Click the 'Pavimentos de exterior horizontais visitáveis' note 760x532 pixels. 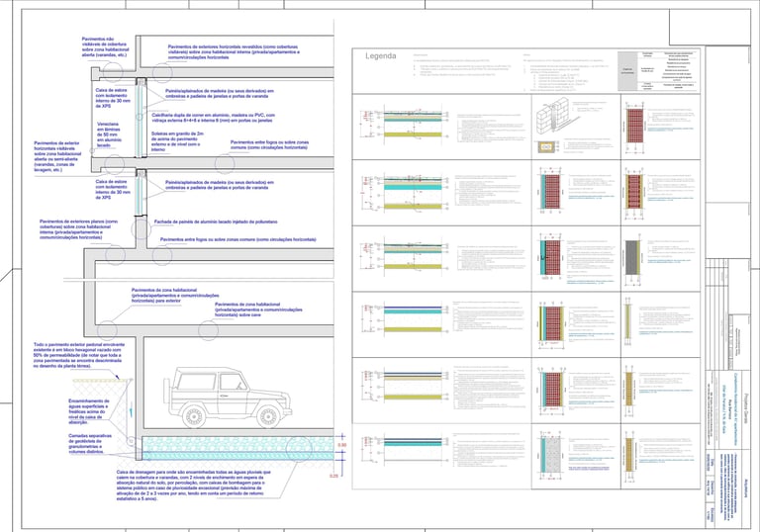coord(57,156)
